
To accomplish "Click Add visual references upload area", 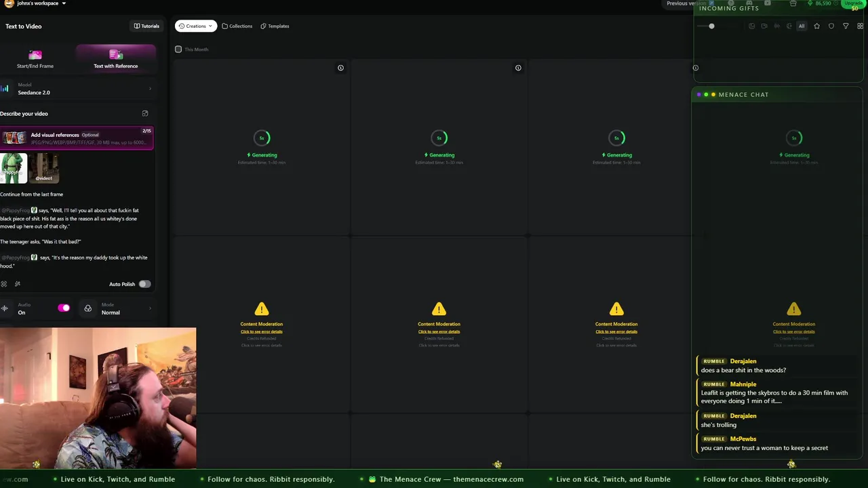I will (x=77, y=138).
